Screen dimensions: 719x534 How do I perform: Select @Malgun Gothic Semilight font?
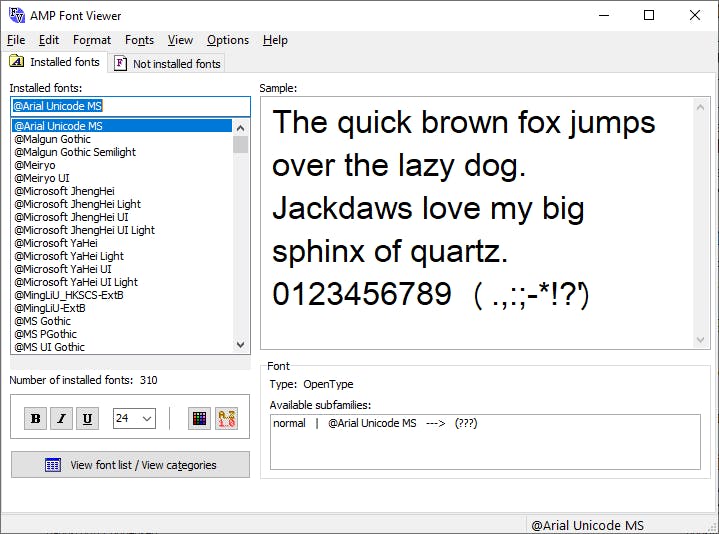point(122,152)
